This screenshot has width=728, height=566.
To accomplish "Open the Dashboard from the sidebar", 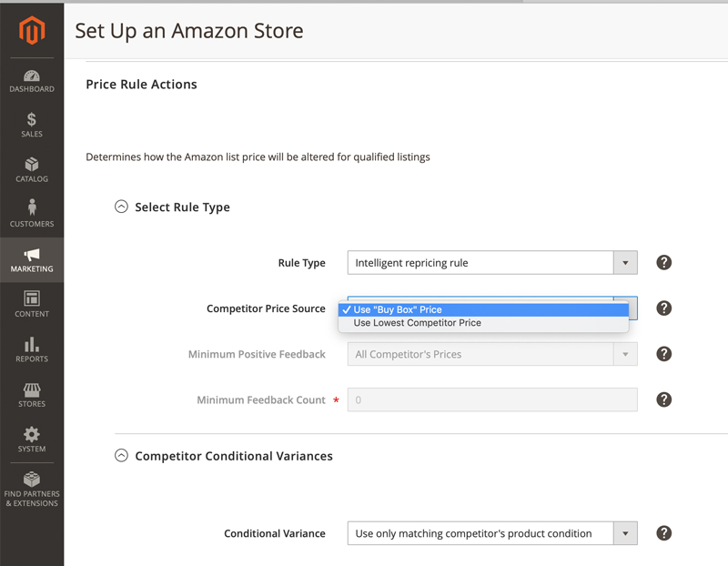I will tap(32, 82).
